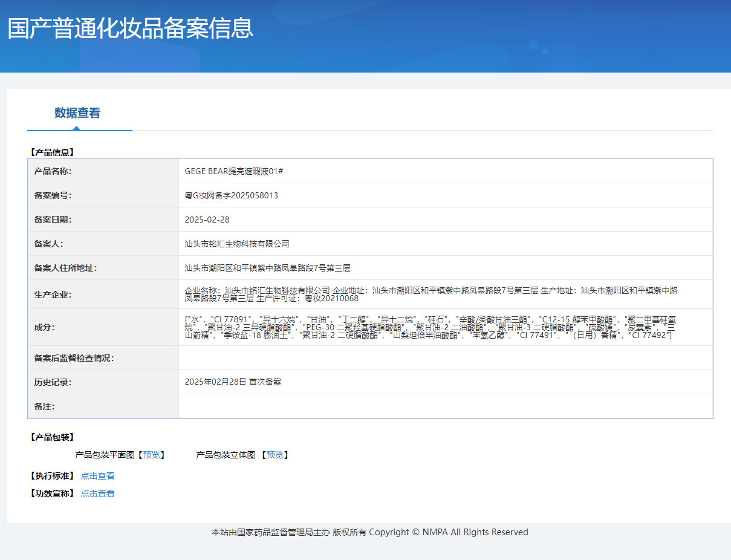Image resolution: width=731 pixels, height=560 pixels.
Task: Click the 功效宣称 label
Action: point(51,493)
